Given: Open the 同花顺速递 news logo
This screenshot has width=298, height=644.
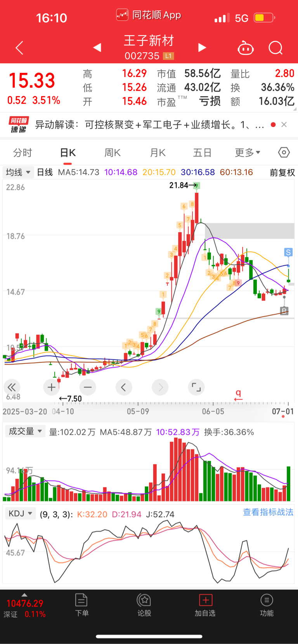Looking at the screenshot, I should coord(19,125).
